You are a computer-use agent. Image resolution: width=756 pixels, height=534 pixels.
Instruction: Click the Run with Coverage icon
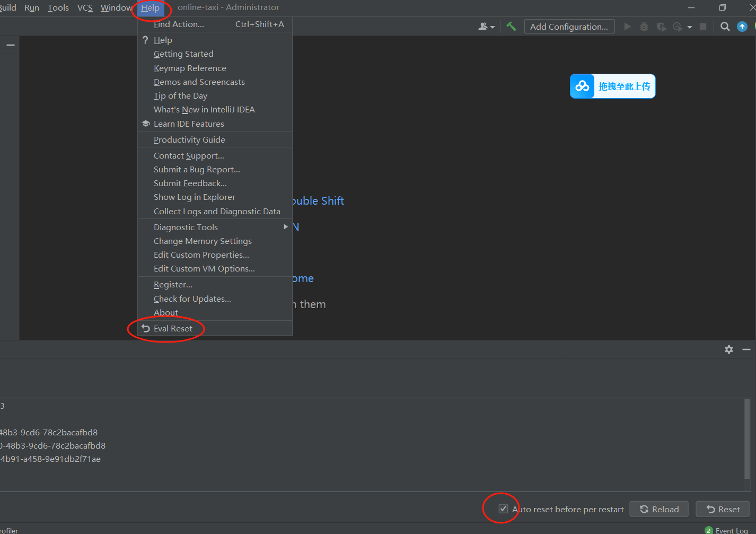pos(661,27)
